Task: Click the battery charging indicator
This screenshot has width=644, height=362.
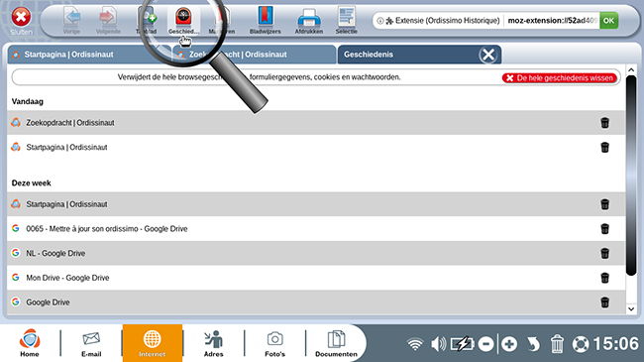Action: click(x=462, y=344)
